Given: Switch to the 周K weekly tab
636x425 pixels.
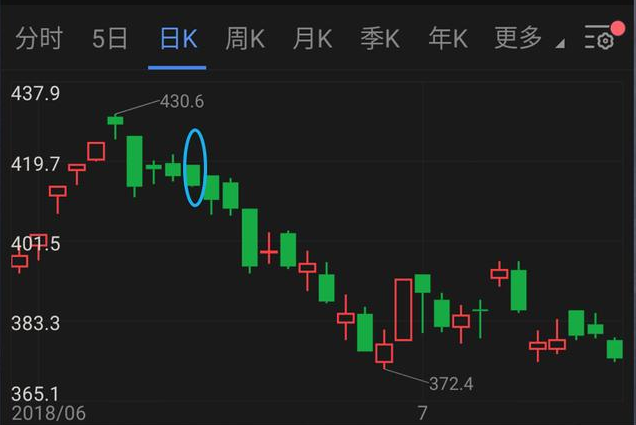Looking at the screenshot, I should [245, 39].
